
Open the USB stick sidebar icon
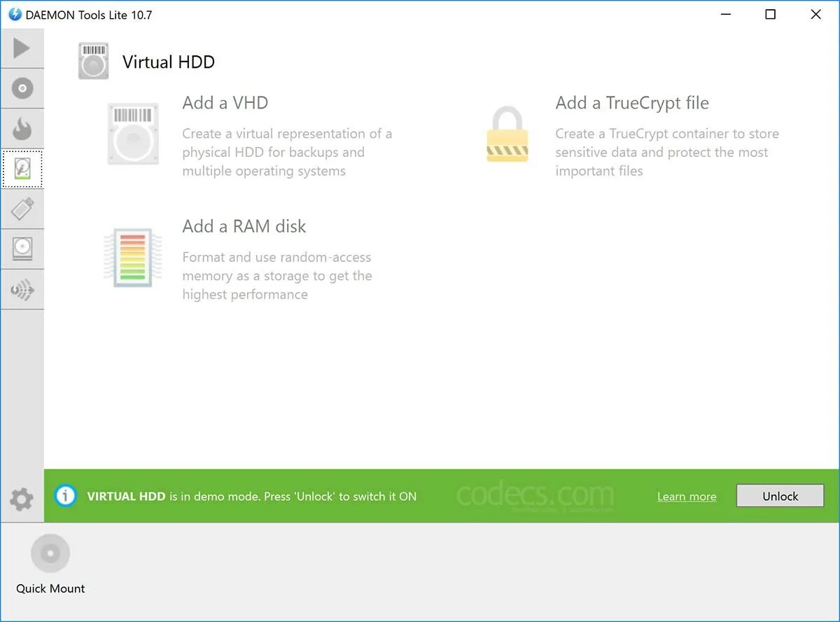click(x=22, y=209)
